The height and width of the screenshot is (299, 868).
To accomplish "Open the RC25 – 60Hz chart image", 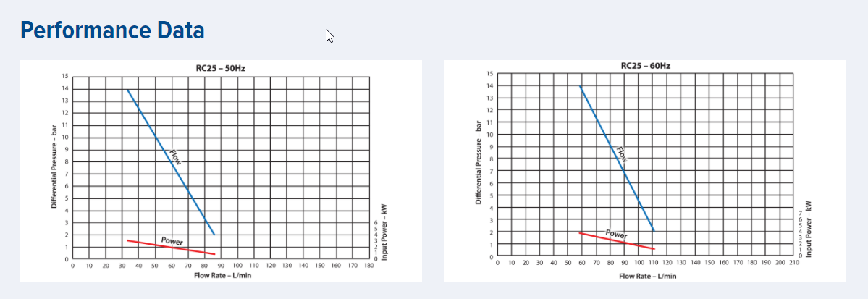I will (644, 171).
